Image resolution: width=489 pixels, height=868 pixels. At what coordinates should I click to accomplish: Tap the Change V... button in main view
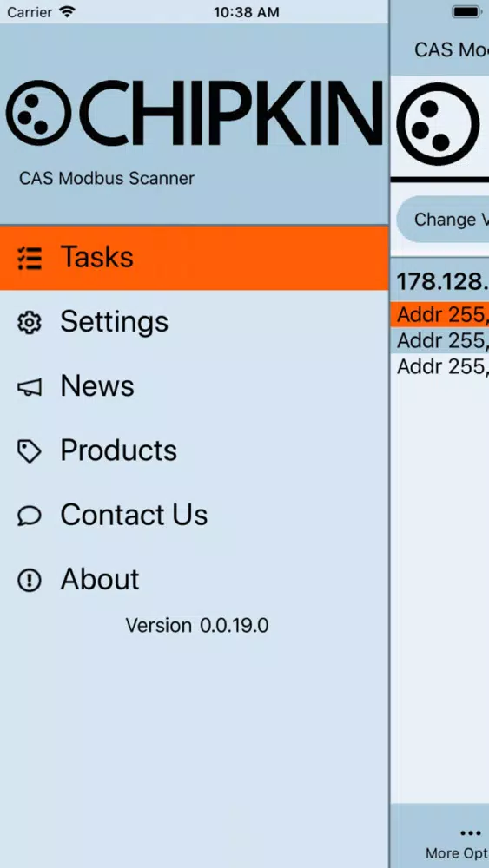[443, 220]
